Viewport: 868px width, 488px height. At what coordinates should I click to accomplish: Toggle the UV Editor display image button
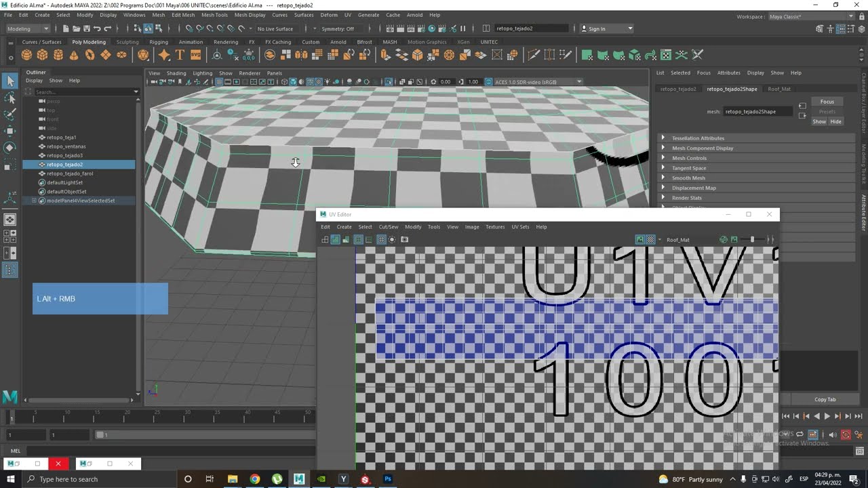tap(639, 239)
